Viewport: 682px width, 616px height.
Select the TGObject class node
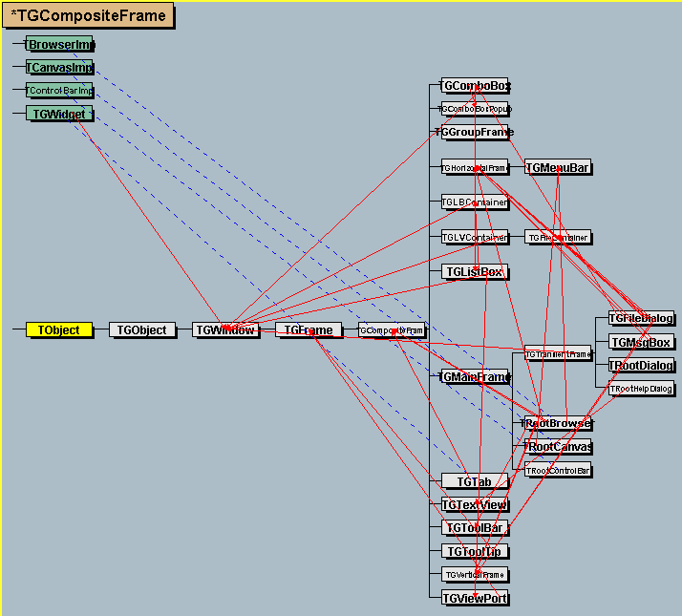click(142, 329)
